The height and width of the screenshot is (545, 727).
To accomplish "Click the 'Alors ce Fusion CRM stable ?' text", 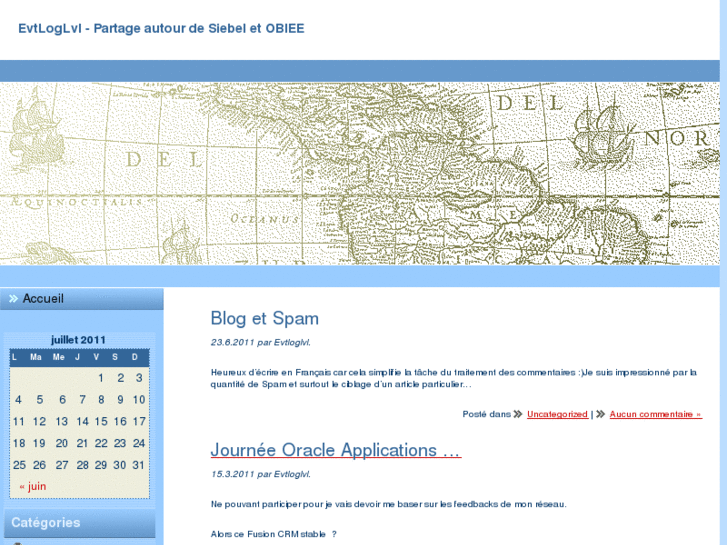I will (274, 534).
